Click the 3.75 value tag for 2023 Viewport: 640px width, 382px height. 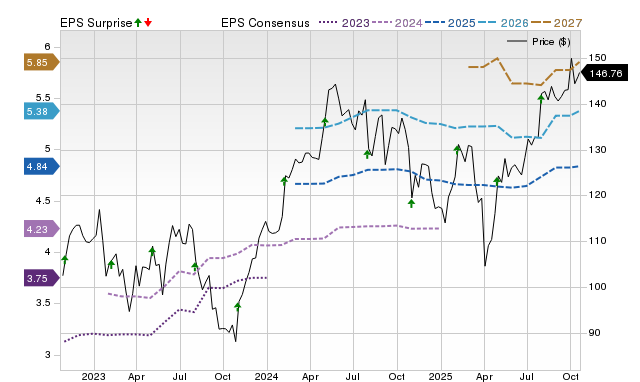pyautogui.click(x=42, y=278)
